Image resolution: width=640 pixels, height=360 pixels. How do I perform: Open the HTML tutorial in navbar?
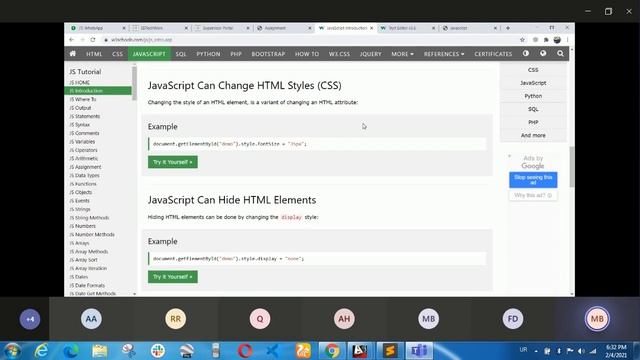(x=94, y=54)
